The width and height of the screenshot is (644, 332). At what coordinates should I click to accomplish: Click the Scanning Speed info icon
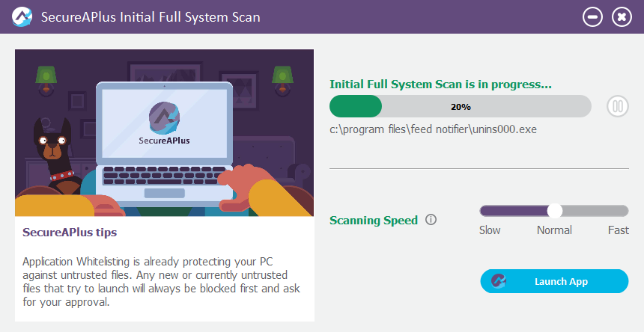[x=431, y=220]
